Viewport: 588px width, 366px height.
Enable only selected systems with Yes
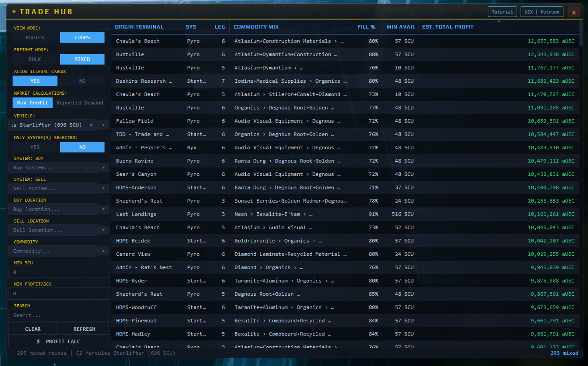coord(35,147)
